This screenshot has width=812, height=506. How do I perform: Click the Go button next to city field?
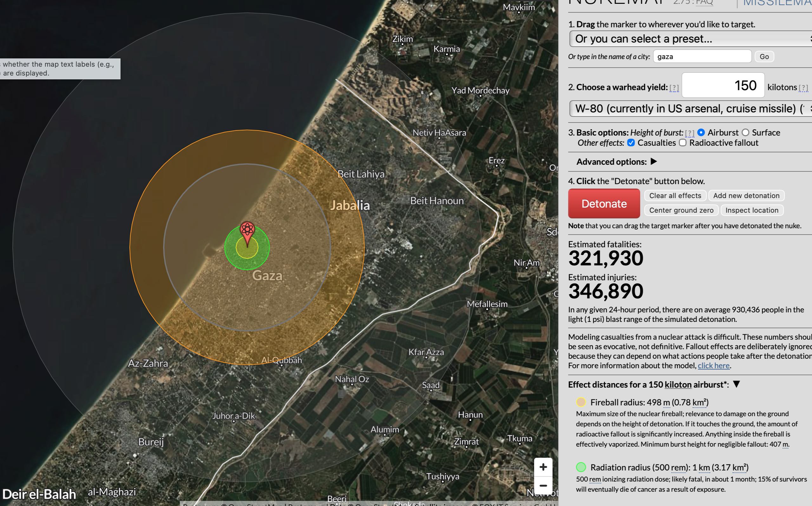[764, 57]
